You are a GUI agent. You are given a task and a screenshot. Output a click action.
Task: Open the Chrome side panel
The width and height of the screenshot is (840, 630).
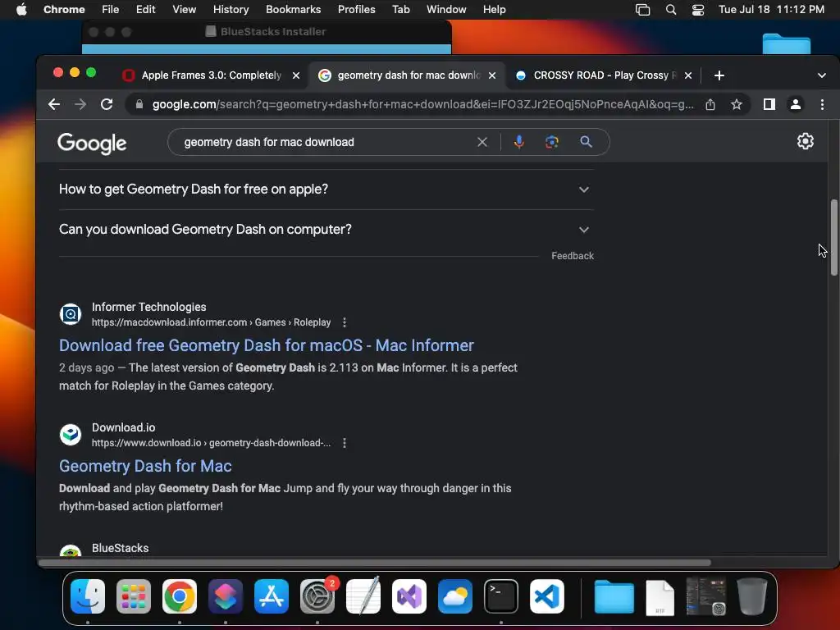769,104
